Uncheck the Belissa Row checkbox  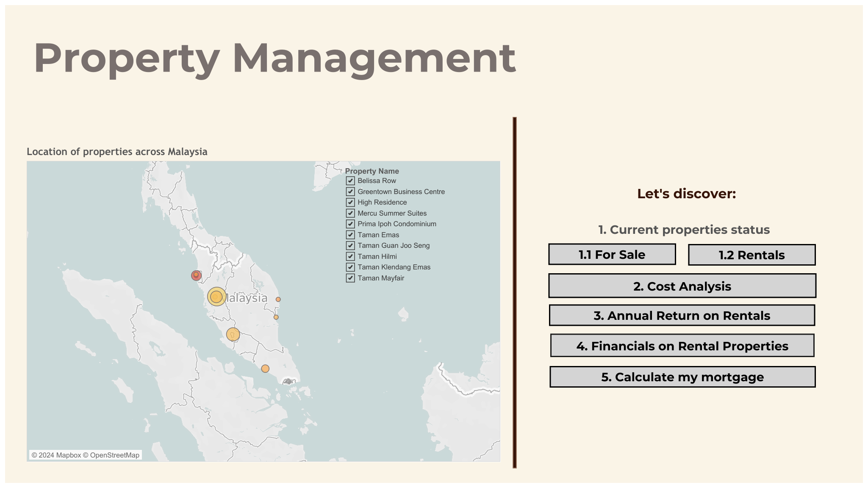[350, 181]
